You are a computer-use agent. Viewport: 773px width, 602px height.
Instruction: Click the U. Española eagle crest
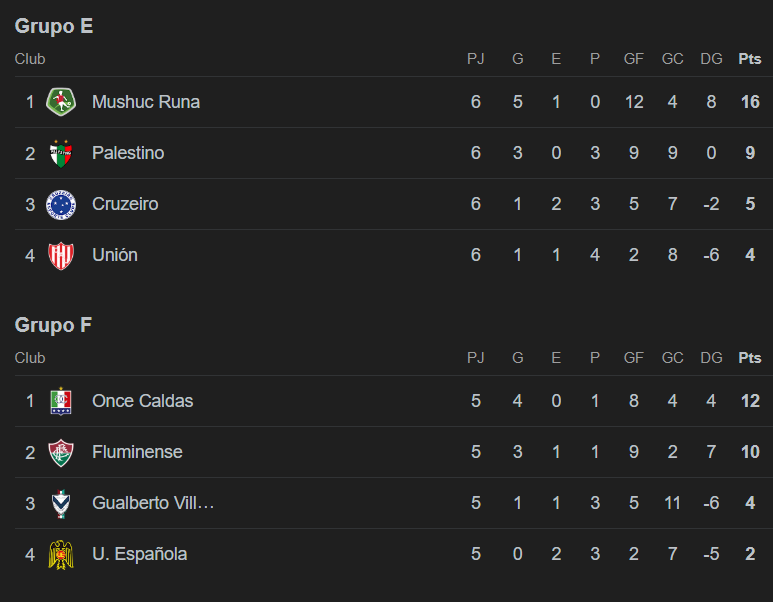coord(61,555)
